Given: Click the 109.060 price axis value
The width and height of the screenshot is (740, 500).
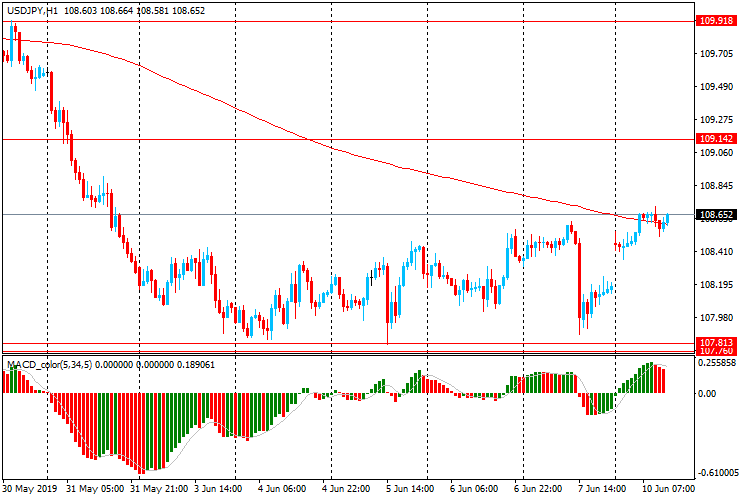Looking at the screenshot, I should [x=716, y=153].
